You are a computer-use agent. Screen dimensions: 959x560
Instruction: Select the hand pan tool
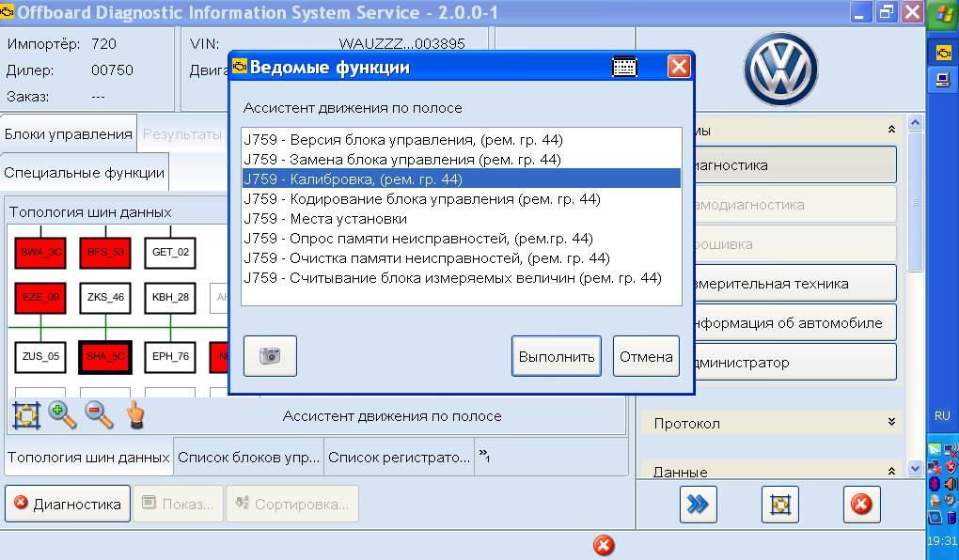135,415
